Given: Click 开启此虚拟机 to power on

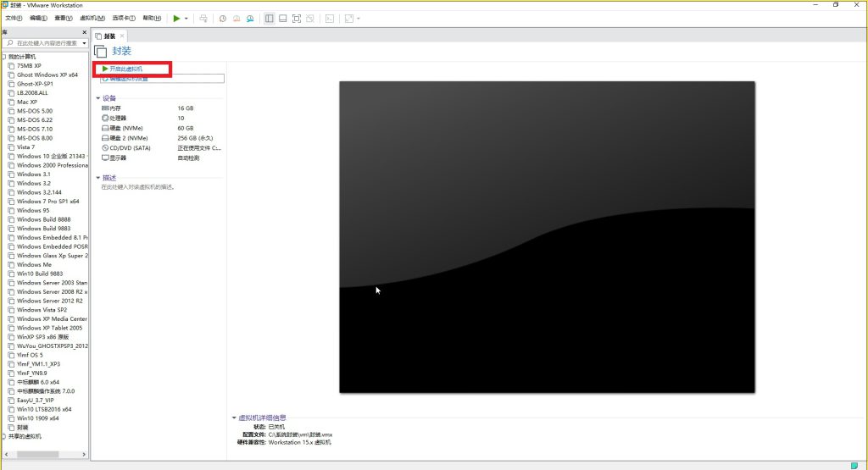Looking at the screenshot, I should pos(125,69).
